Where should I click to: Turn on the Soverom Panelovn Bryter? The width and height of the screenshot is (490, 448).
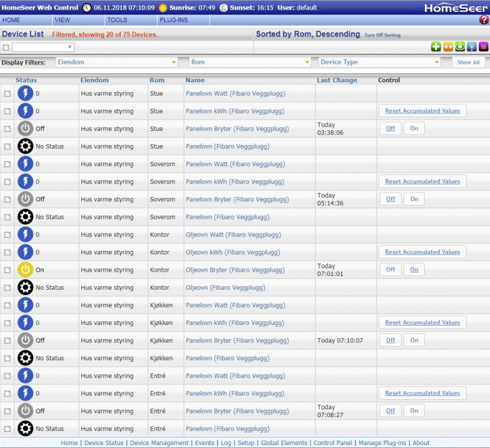[x=414, y=199]
